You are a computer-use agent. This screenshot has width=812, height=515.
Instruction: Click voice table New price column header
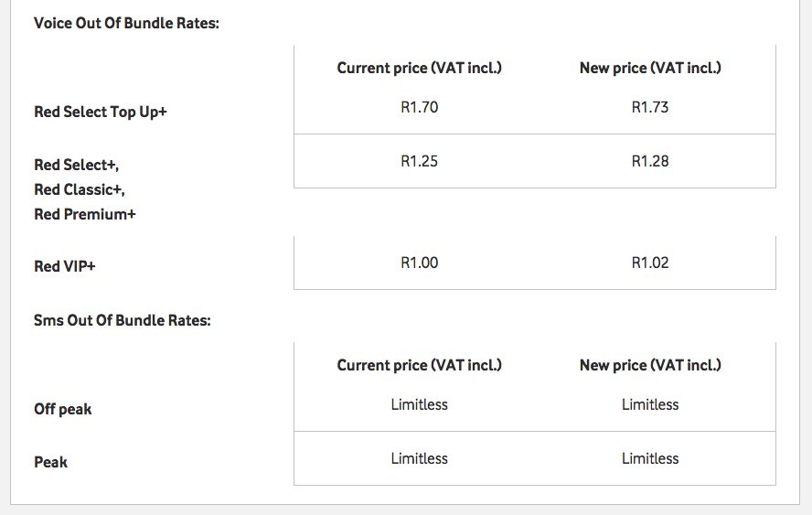[x=650, y=68]
